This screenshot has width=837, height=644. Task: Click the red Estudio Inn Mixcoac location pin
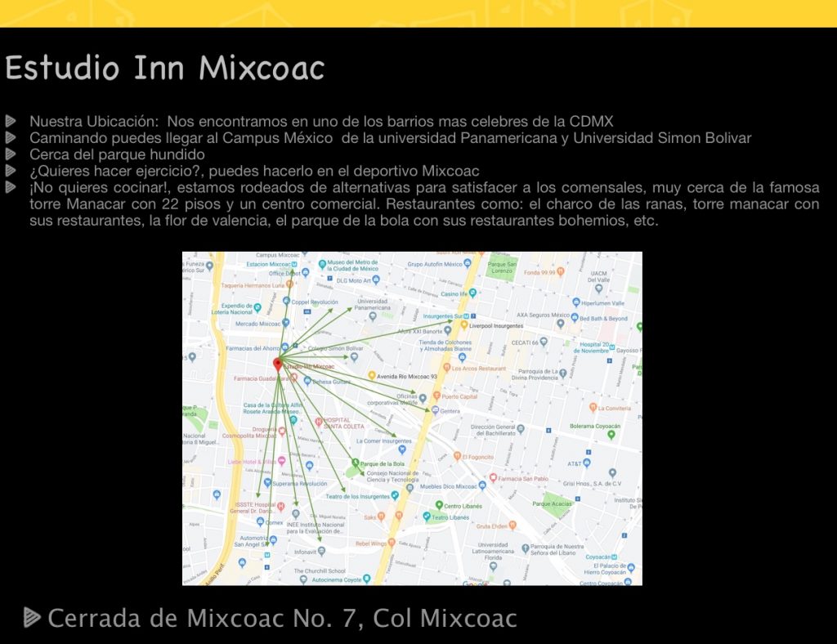277,364
